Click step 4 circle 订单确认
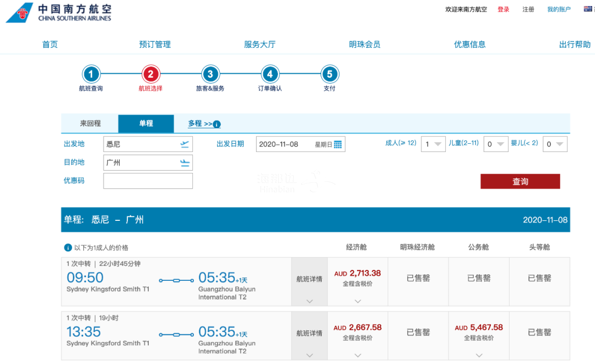 click(270, 74)
